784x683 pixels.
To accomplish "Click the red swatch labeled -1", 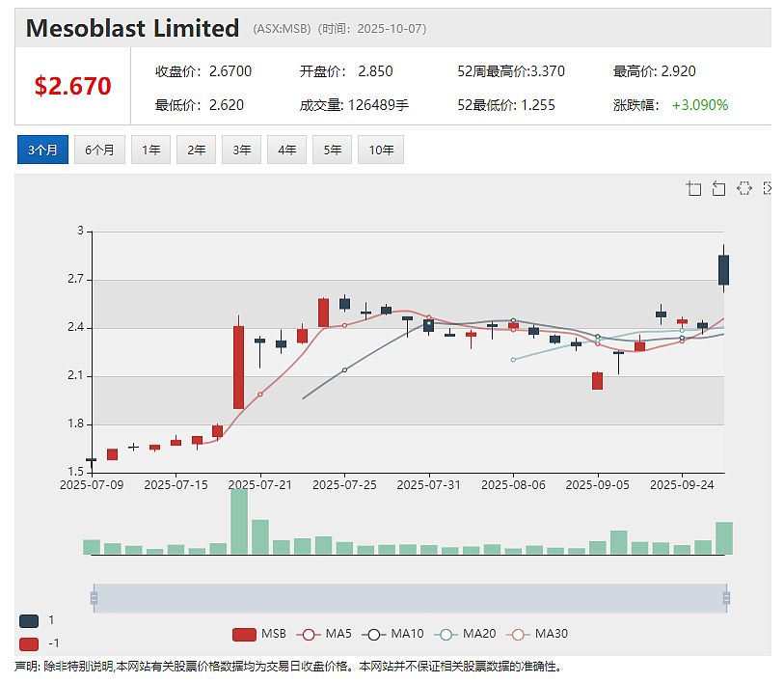I will pos(29,644).
